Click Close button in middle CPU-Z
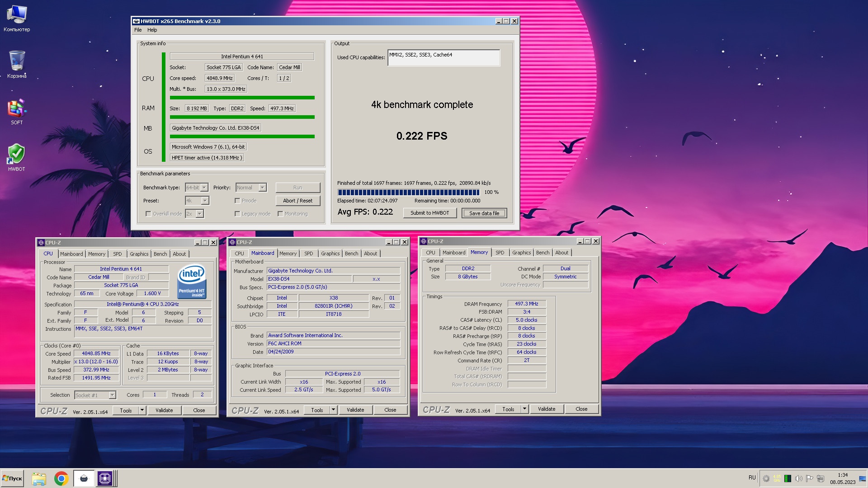The height and width of the screenshot is (488, 868). (x=390, y=410)
